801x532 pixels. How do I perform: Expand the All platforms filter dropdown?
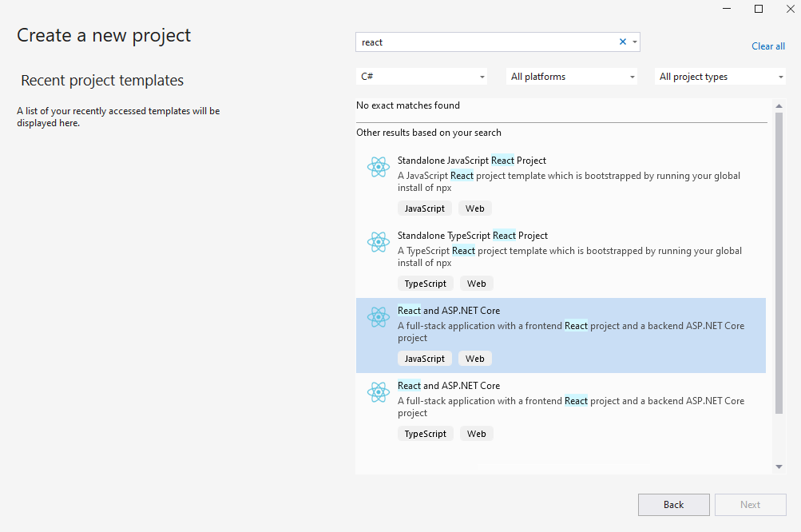(x=573, y=77)
